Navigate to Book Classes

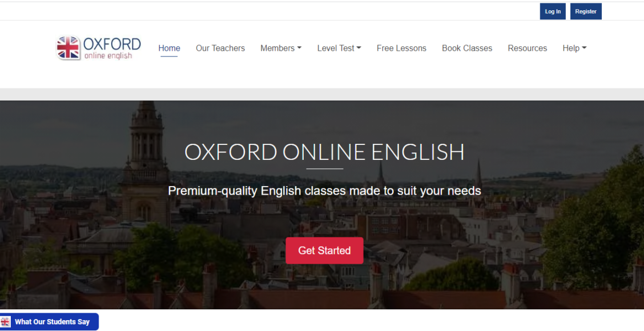(x=467, y=48)
